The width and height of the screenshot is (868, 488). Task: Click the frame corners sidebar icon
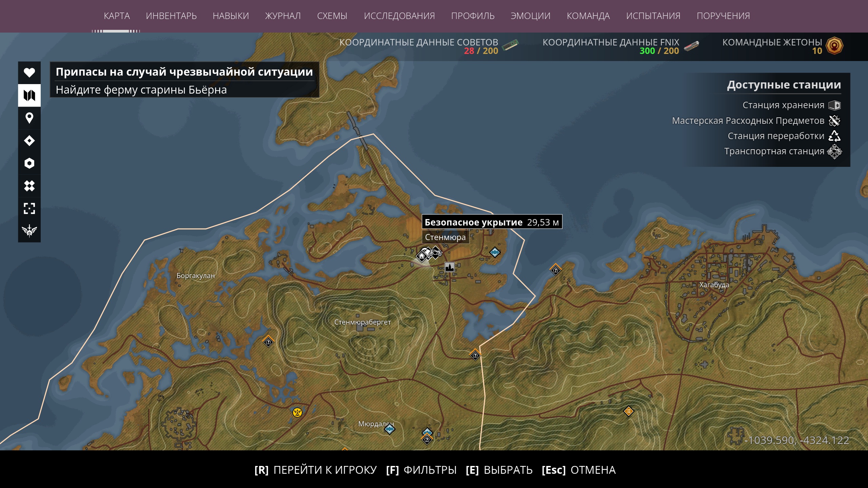click(29, 209)
